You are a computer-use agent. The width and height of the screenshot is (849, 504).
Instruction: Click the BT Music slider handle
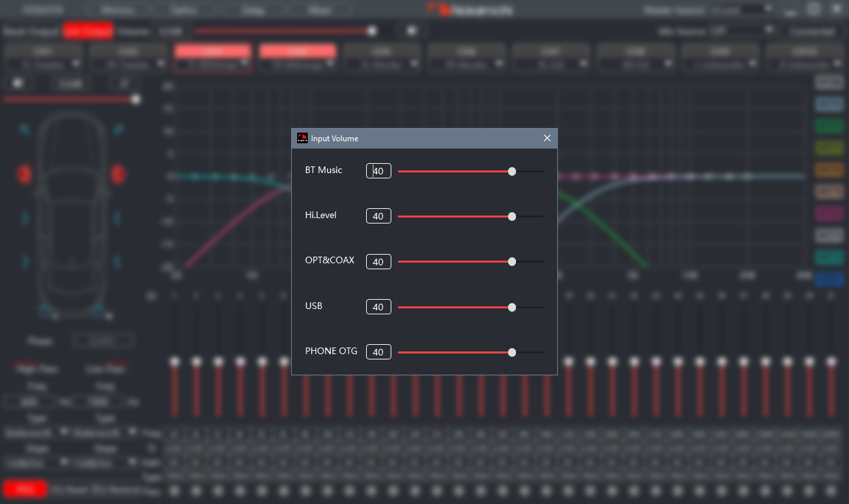click(512, 171)
